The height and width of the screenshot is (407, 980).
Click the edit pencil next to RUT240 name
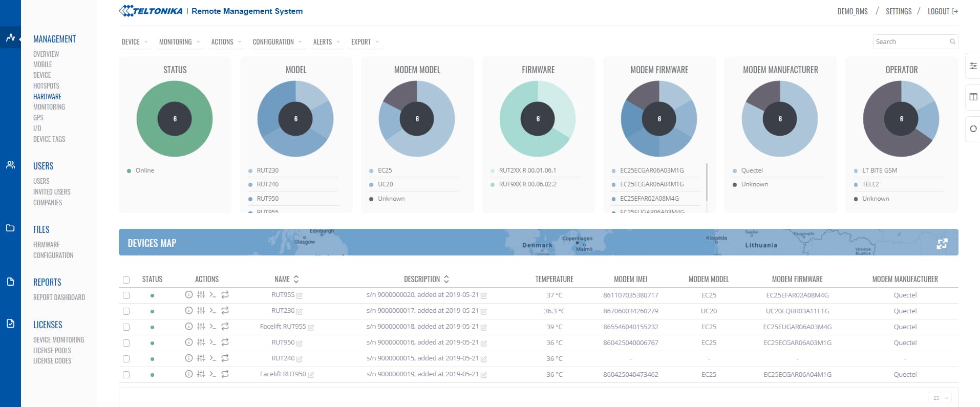click(x=300, y=359)
